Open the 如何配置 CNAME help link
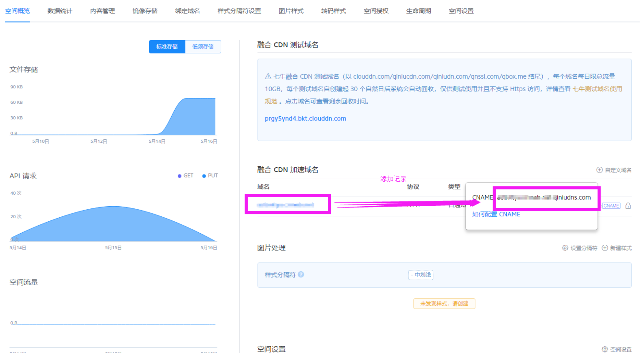This screenshot has width=644, height=361. [x=496, y=214]
